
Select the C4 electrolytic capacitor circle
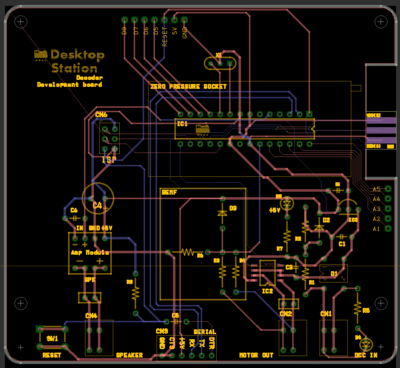[98, 198]
